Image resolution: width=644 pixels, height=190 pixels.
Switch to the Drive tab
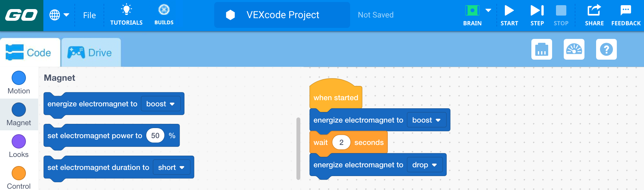click(91, 52)
